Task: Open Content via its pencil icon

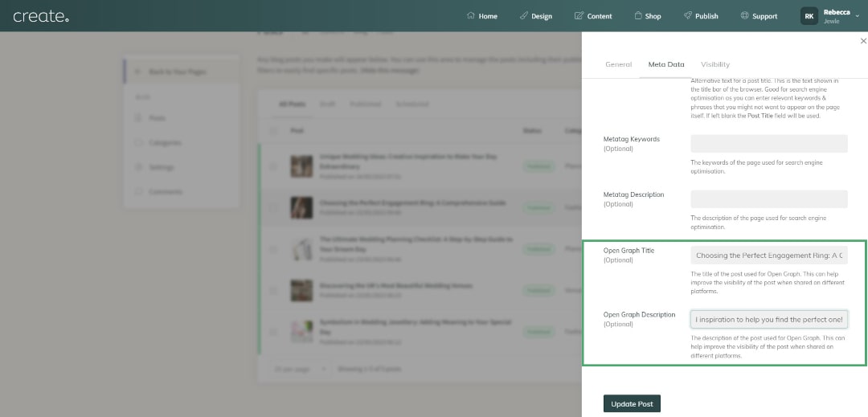Action: coord(579,16)
